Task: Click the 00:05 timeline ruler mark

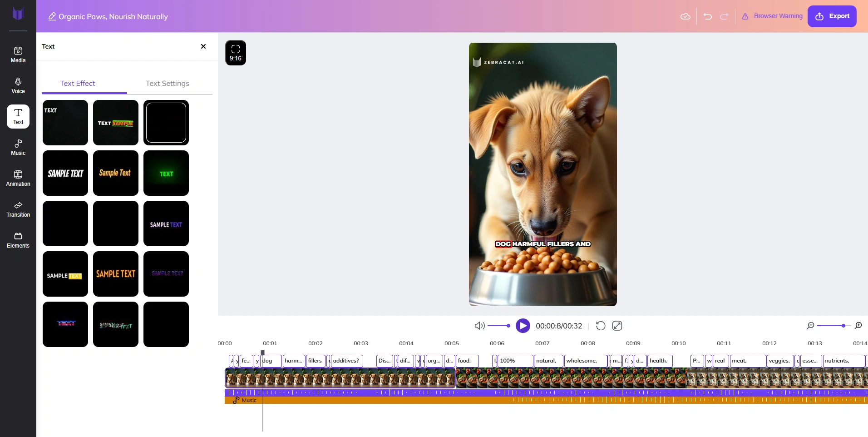Action: [x=452, y=343]
